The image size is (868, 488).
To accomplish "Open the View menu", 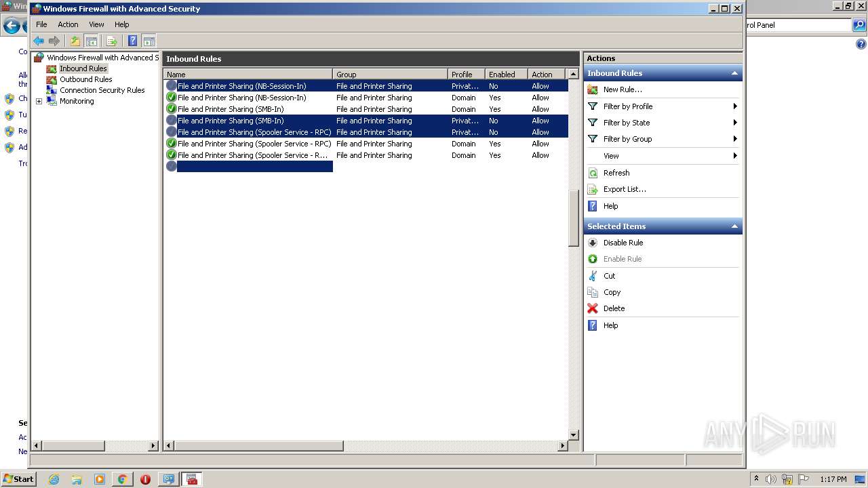I will click(97, 24).
